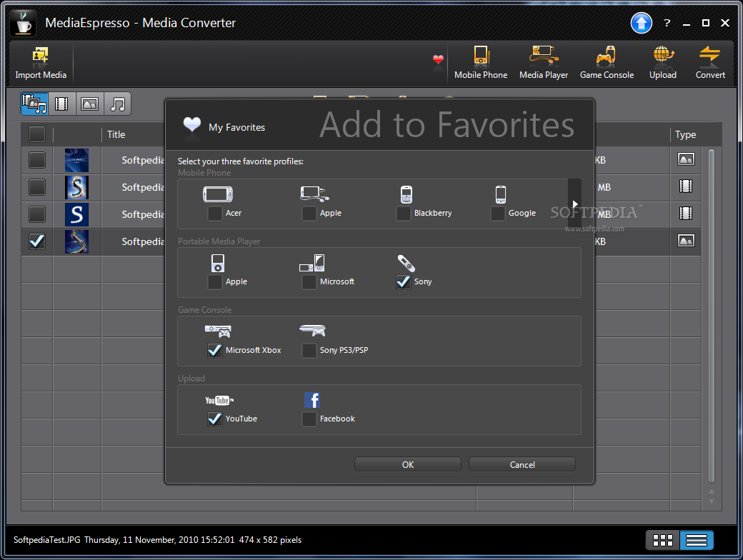Image resolution: width=743 pixels, height=560 pixels.
Task: Click the red heart favorites icon
Action: point(439,60)
